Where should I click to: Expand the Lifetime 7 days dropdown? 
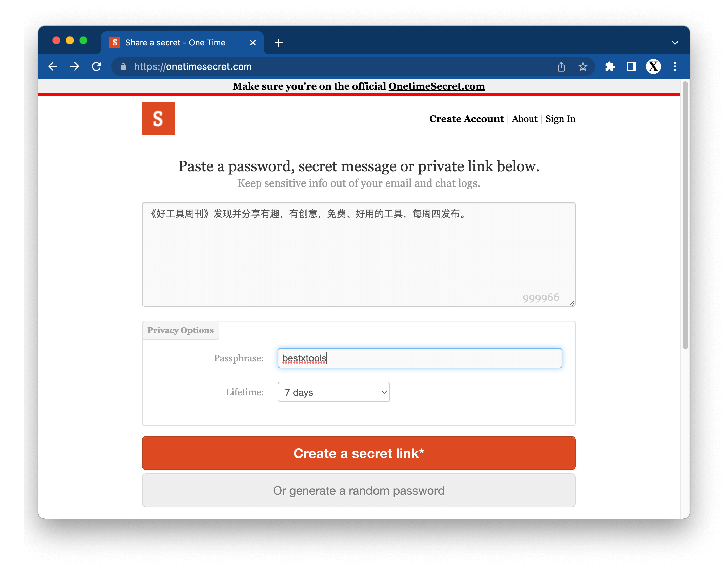(x=333, y=392)
